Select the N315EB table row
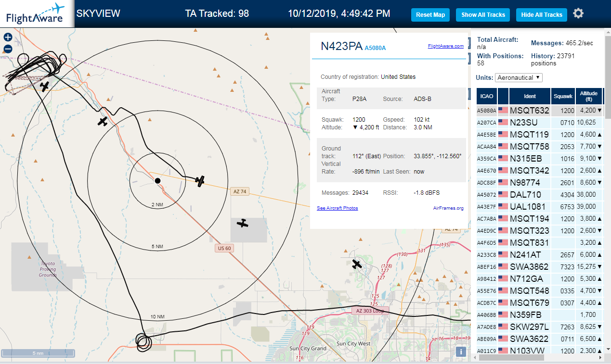This screenshot has height=364, width=611. coord(540,159)
